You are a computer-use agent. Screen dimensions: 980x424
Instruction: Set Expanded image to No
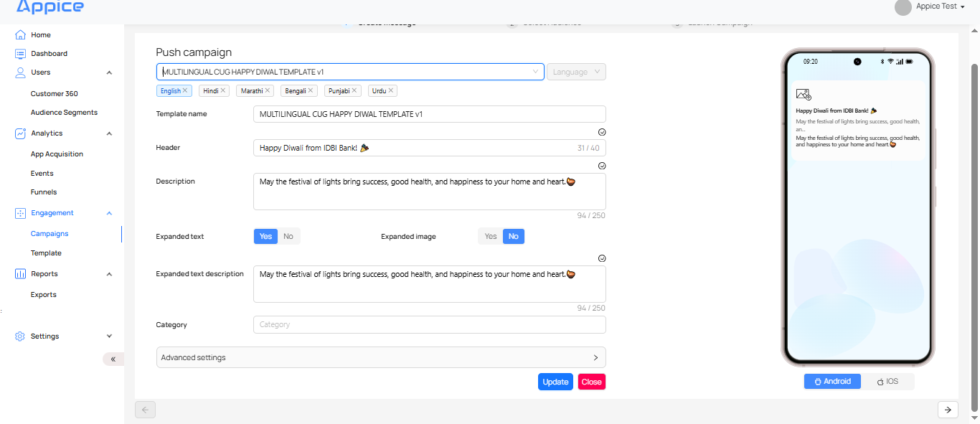tap(514, 236)
